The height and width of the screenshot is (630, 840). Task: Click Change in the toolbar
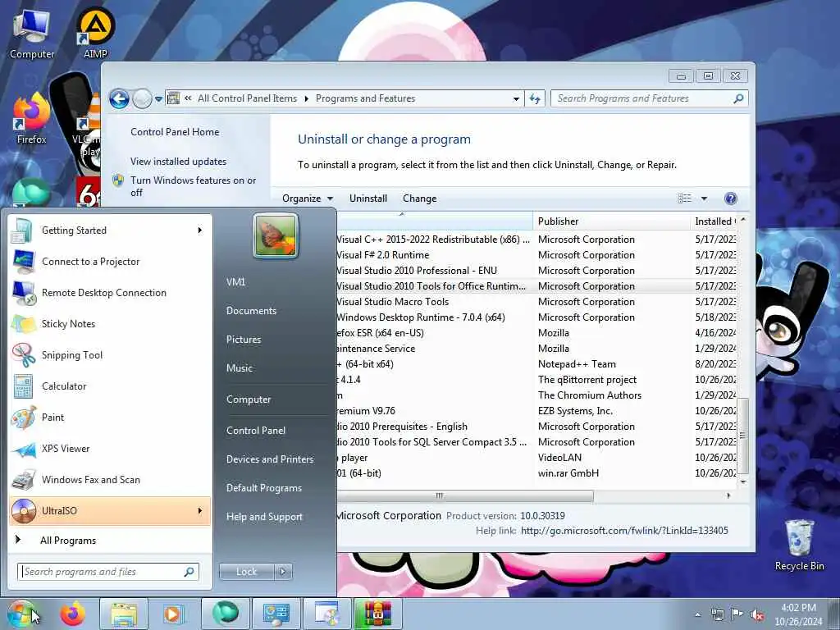(x=419, y=199)
